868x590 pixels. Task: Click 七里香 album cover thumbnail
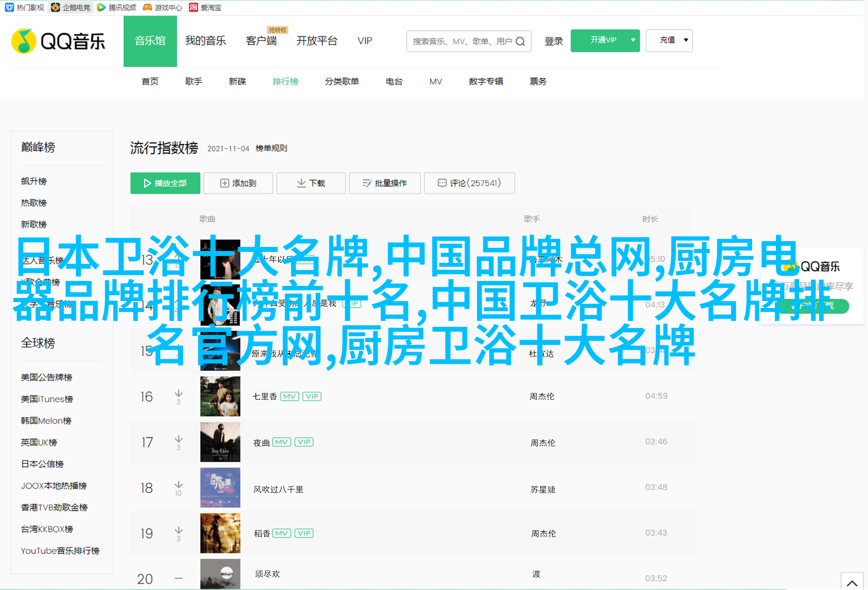pyautogui.click(x=220, y=396)
